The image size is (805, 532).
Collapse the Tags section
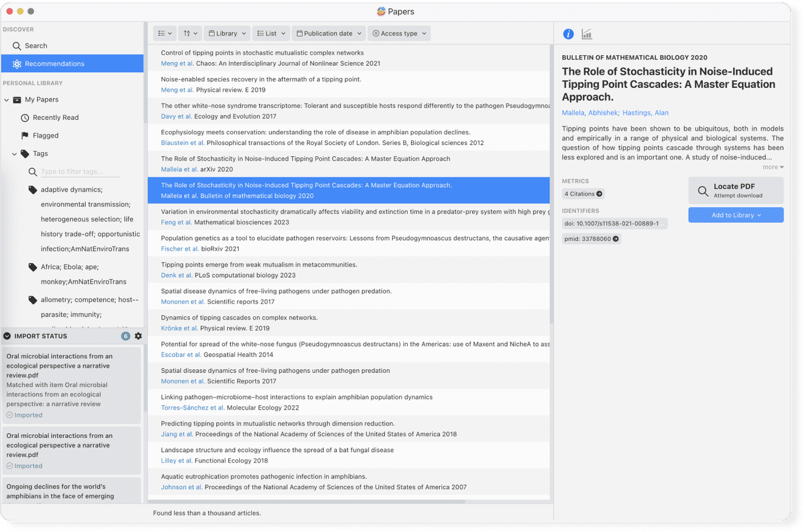point(14,154)
